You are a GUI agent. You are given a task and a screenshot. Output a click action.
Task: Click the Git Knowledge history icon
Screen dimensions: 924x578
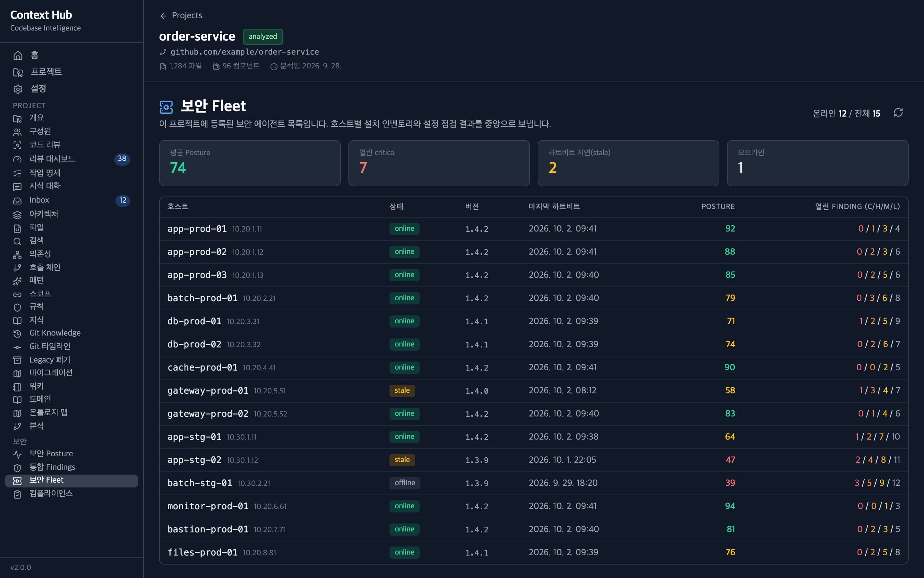17,334
